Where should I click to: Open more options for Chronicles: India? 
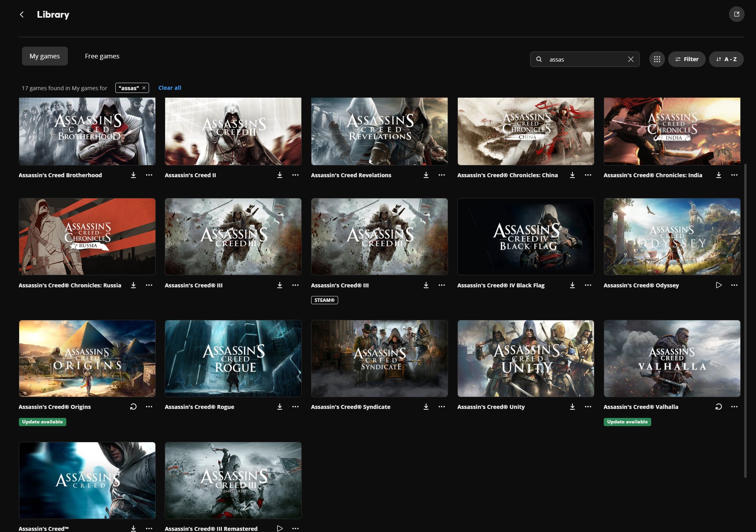(x=734, y=175)
